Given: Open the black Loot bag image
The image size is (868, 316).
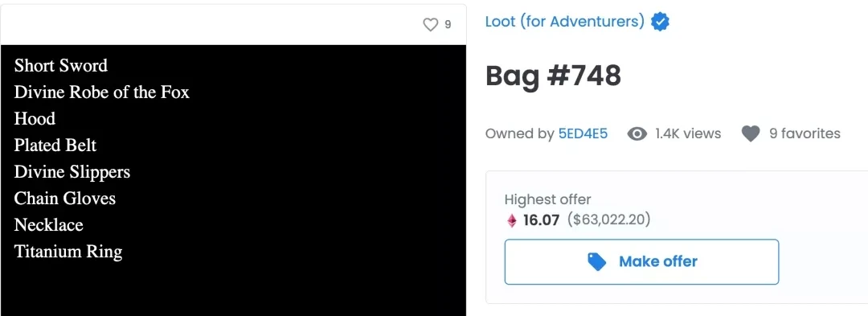Looking at the screenshot, I should 233,180.
